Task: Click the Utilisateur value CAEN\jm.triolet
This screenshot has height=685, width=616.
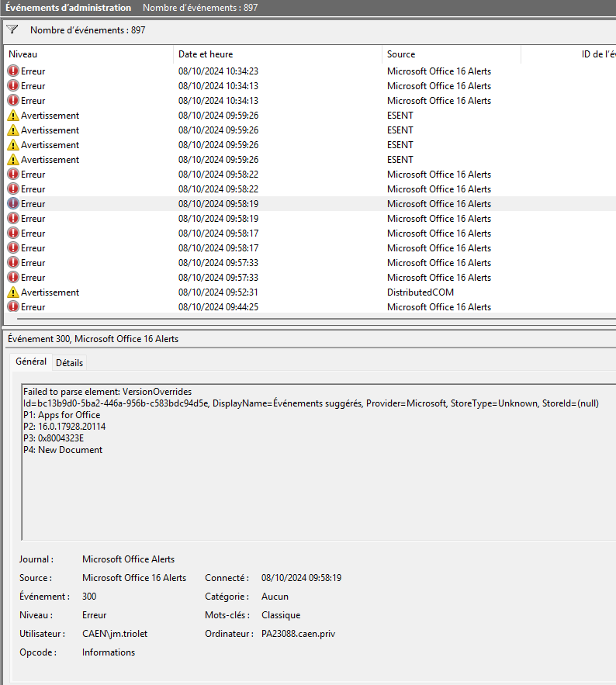Action: (x=115, y=634)
